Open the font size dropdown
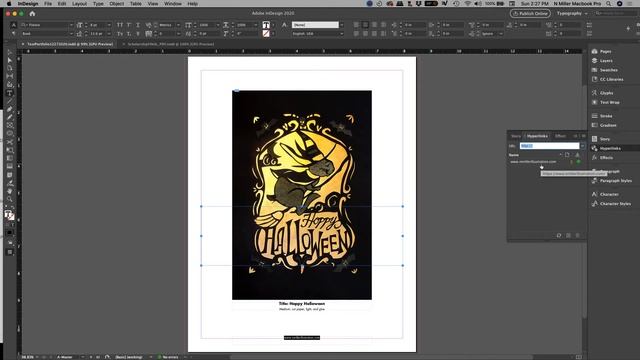Image resolution: width=640 pixels, height=360 pixels. coord(109,25)
